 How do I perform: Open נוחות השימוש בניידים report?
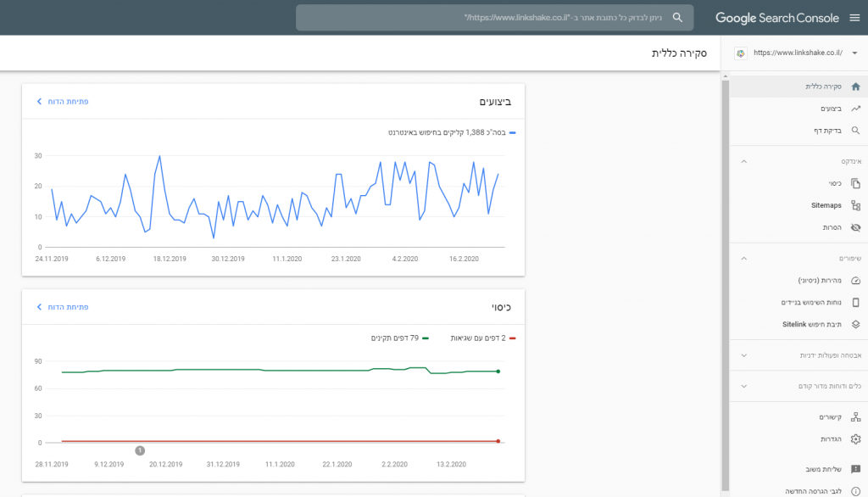798,303
